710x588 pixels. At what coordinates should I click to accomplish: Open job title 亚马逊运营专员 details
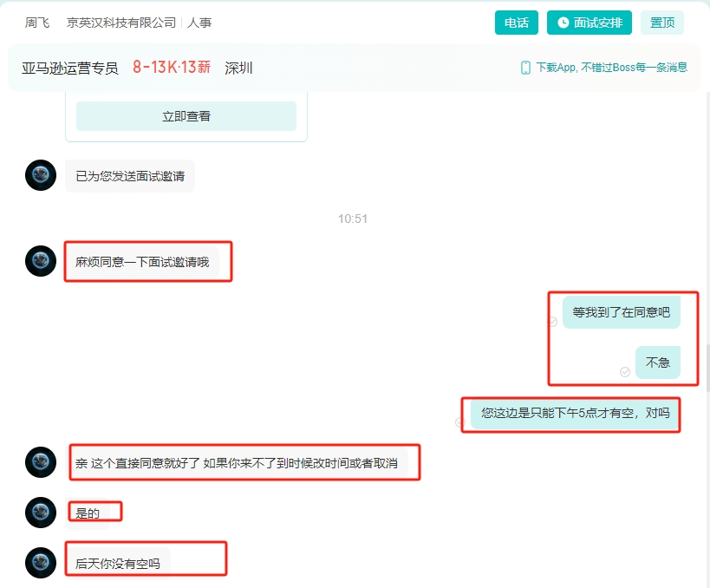point(69,68)
